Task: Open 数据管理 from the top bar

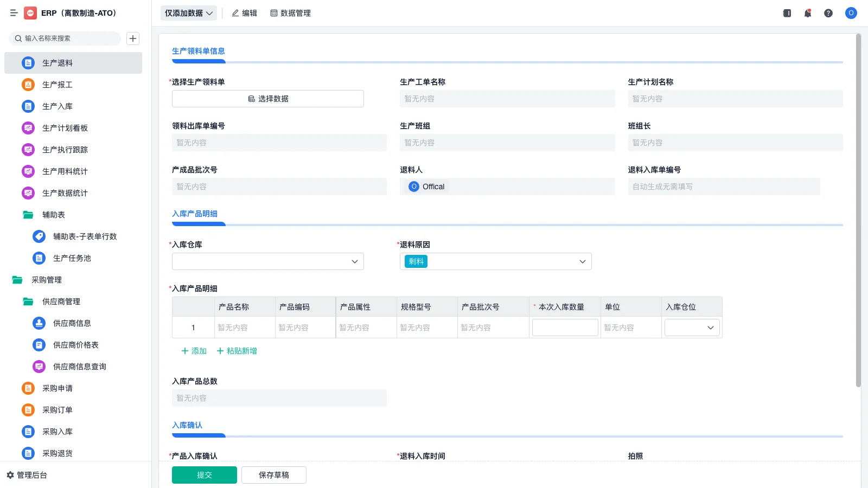Action: tap(290, 13)
